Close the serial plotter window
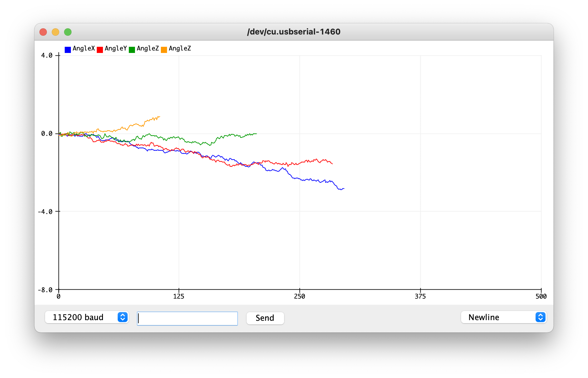 tap(43, 32)
